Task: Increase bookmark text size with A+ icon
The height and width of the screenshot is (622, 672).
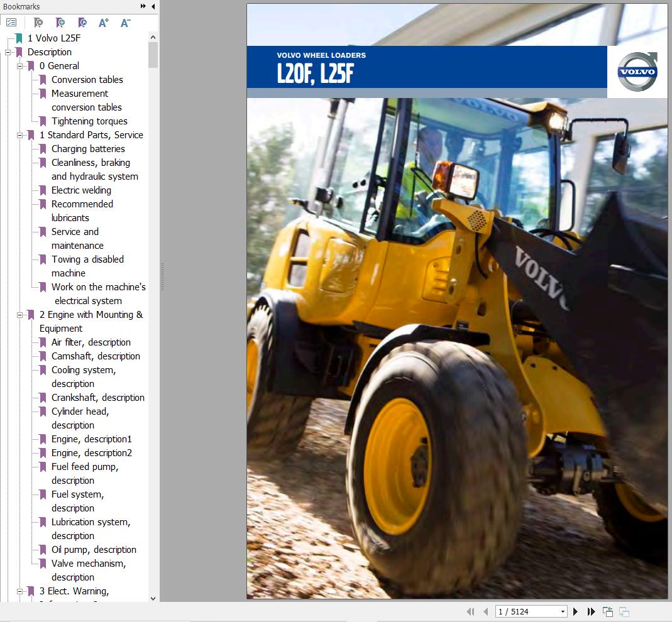Action: click(103, 22)
